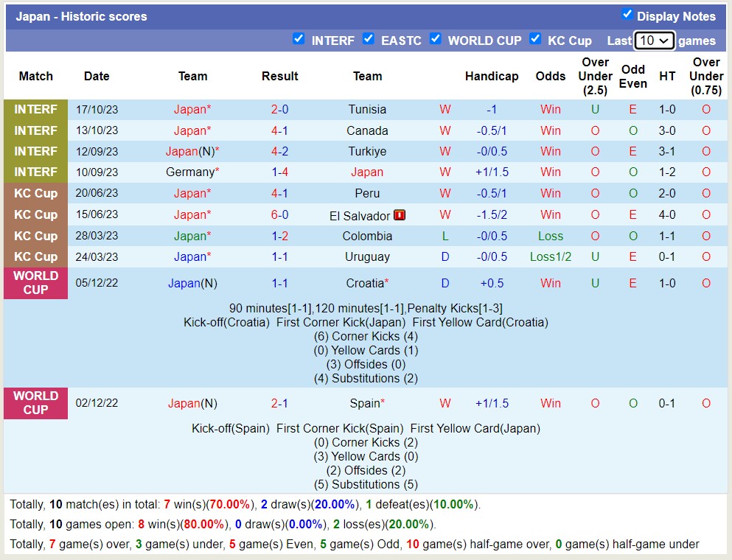Viewport: 732px width, 560px height.
Task: Untick the WORLD CUP filter checkbox
Action: (x=436, y=39)
